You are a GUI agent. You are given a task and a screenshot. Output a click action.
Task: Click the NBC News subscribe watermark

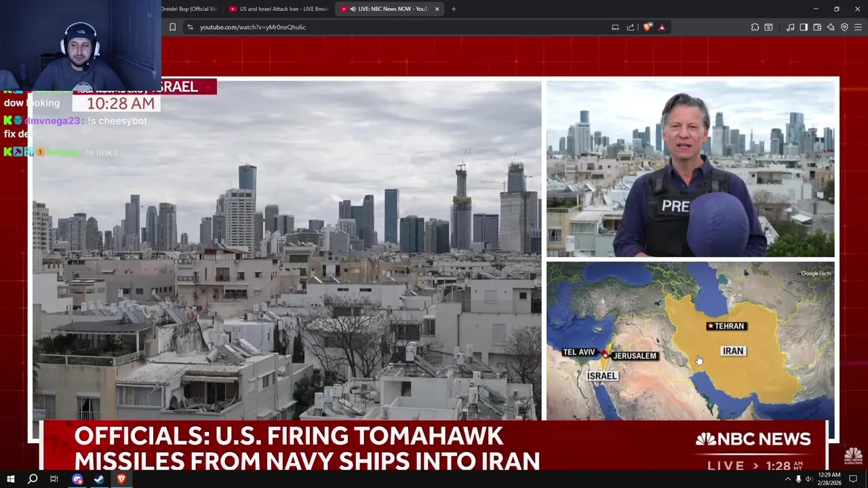click(853, 455)
